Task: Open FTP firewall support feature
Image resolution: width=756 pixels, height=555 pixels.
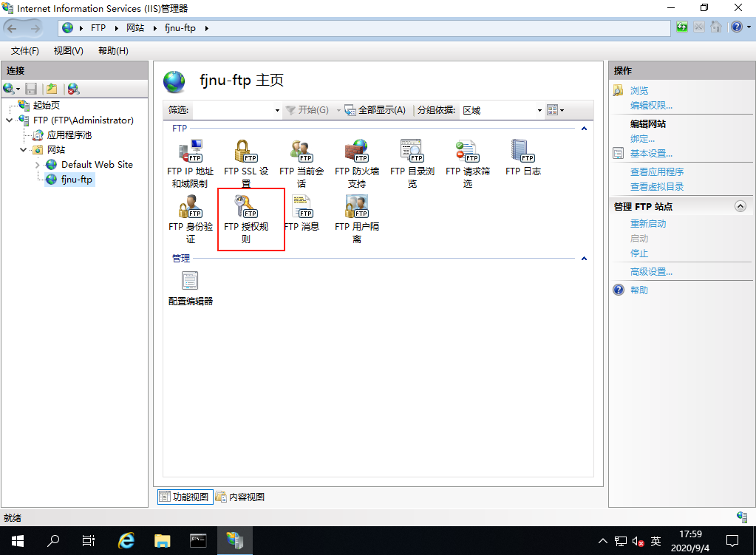Action: (x=357, y=164)
